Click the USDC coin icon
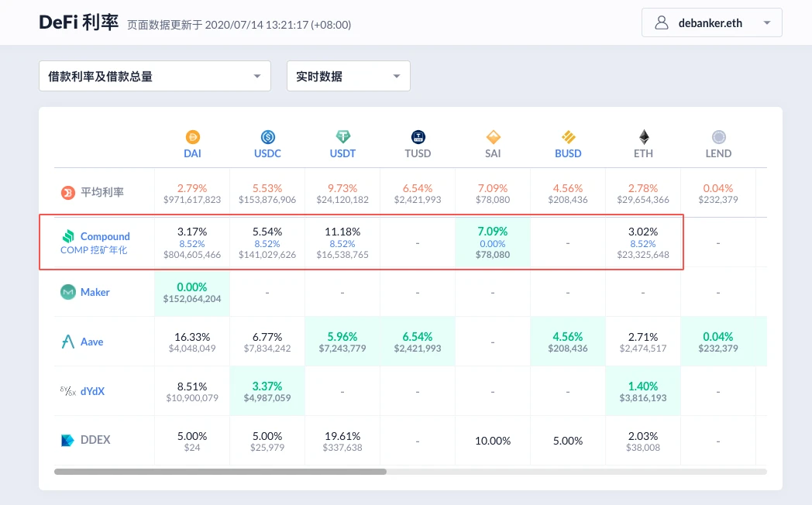This screenshot has height=505, width=812. 268,137
